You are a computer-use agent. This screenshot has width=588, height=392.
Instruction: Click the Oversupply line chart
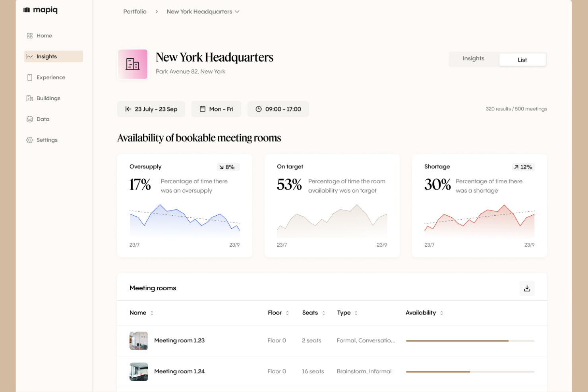click(185, 221)
